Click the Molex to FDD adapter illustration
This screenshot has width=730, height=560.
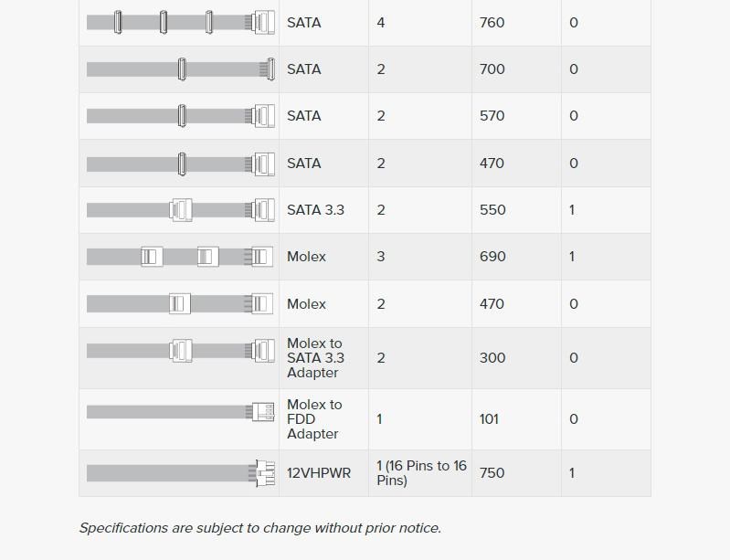pyautogui.click(x=181, y=412)
